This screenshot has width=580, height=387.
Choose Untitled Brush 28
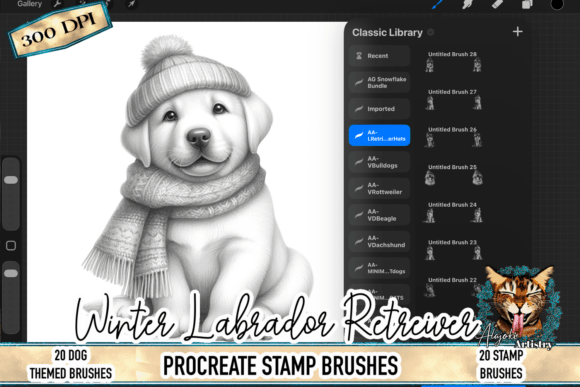click(453, 62)
